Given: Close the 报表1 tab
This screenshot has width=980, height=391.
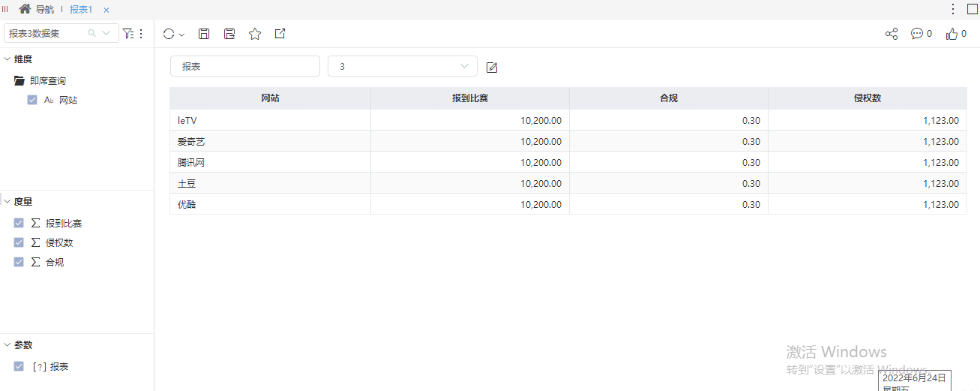Looking at the screenshot, I should [106, 11].
